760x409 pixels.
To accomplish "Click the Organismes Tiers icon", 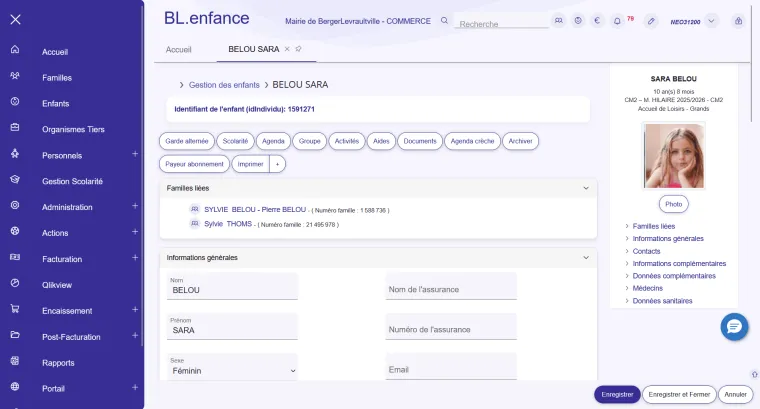I will pos(15,127).
